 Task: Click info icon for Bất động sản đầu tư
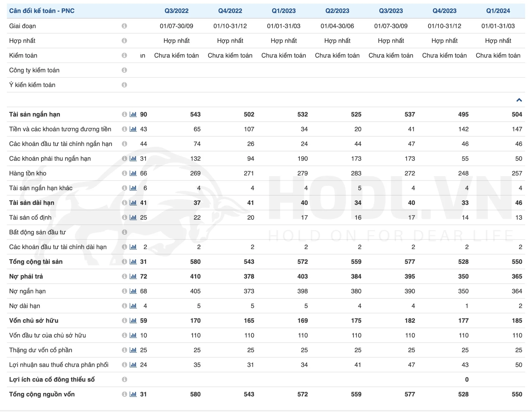tap(124, 232)
